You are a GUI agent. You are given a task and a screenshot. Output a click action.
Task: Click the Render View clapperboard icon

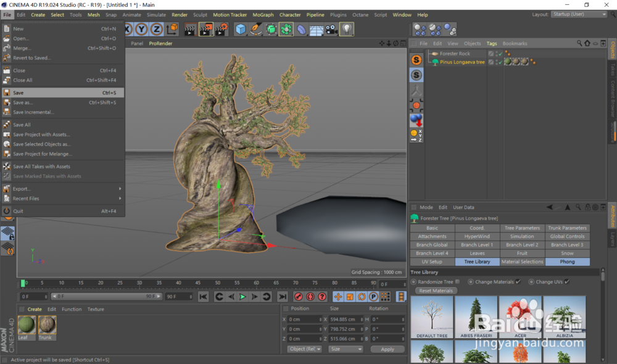pyautogui.click(x=189, y=29)
